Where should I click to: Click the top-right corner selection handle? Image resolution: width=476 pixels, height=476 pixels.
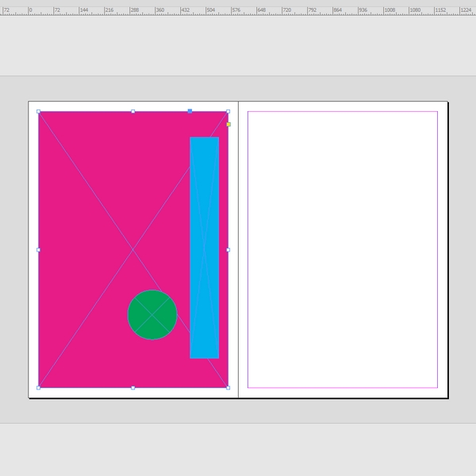(228, 111)
